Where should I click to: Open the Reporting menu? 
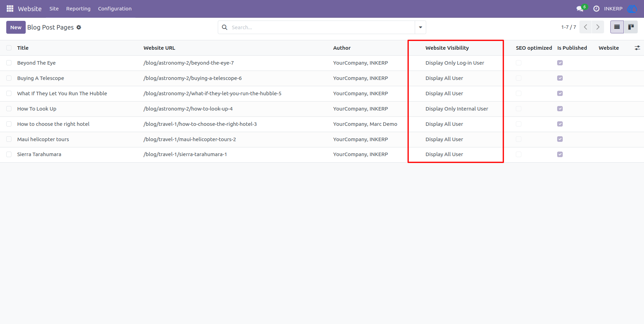pyautogui.click(x=78, y=9)
